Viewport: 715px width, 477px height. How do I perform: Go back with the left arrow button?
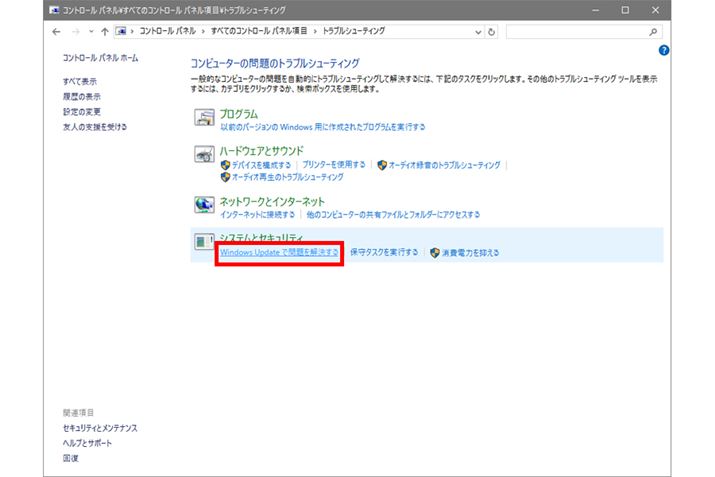tap(56, 31)
